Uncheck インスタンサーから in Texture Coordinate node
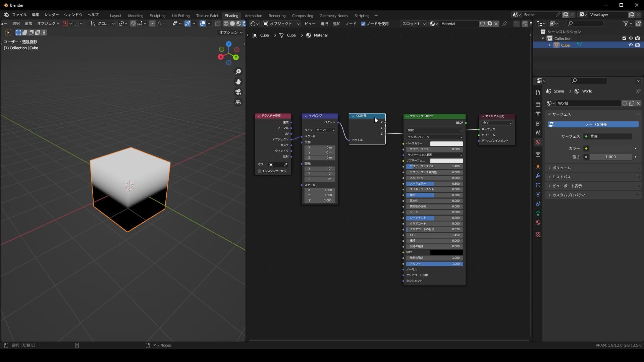Viewport: 644px width, 362px height. point(259,171)
